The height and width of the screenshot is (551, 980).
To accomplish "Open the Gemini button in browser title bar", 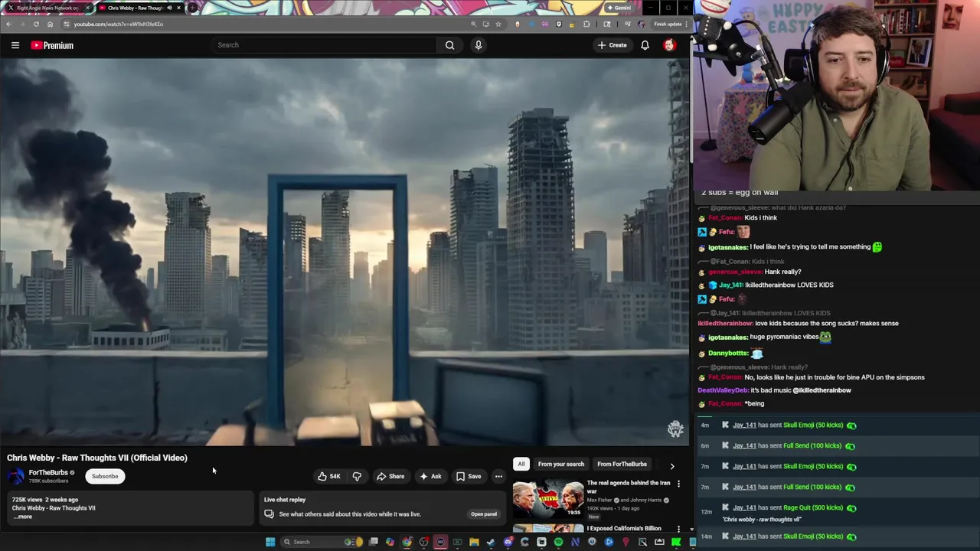I will (x=619, y=8).
